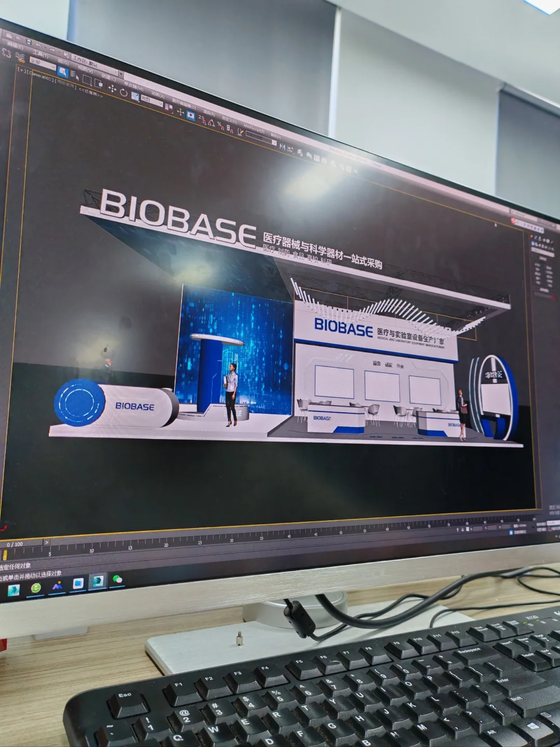Open the 渲染(R) menu
560x747 pixels.
(209, 113)
